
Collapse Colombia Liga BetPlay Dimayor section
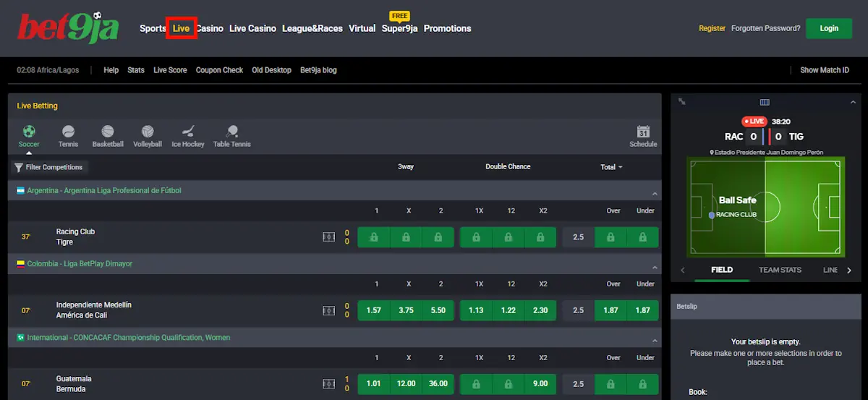click(655, 266)
